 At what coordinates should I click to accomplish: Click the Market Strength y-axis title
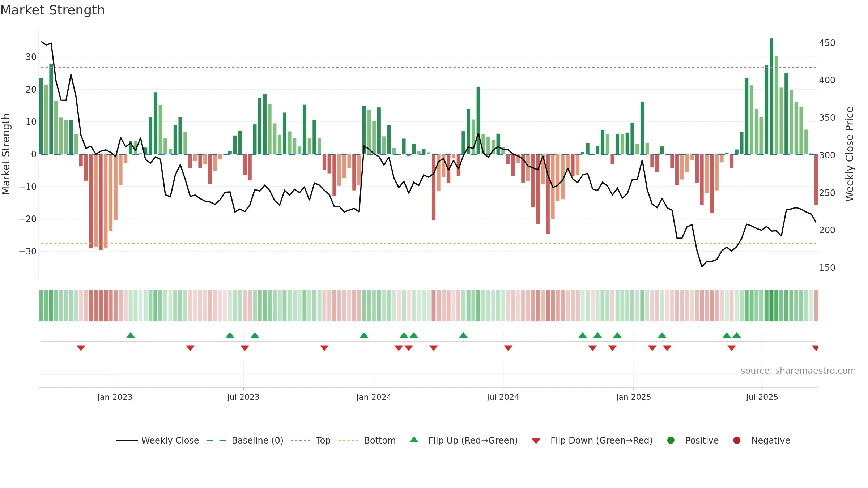tap(6, 154)
